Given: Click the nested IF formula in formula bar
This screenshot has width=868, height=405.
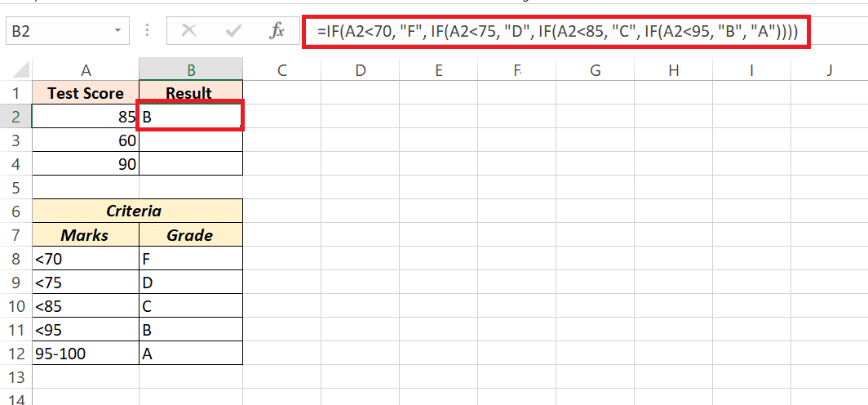Looking at the screenshot, I should point(557,32).
